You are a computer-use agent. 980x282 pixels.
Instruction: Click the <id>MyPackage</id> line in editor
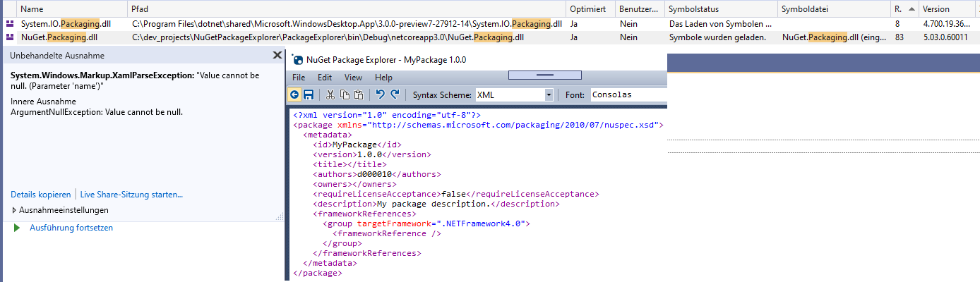click(x=357, y=145)
